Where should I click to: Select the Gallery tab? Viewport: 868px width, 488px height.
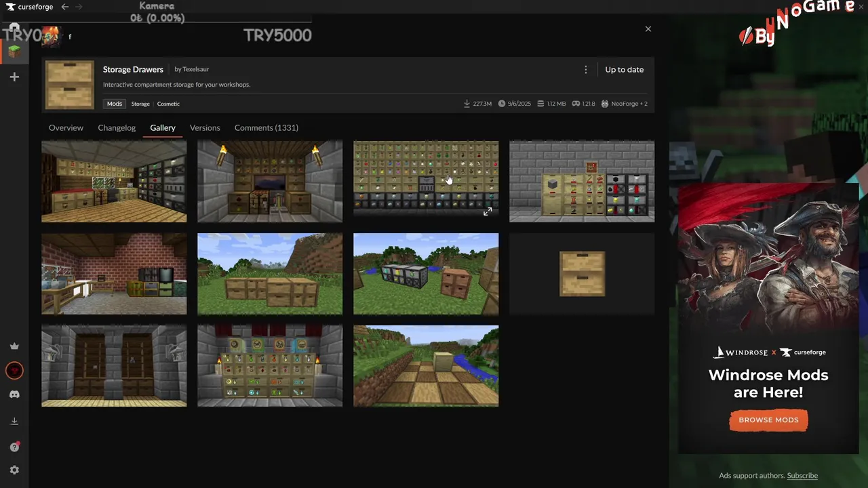click(163, 127)
